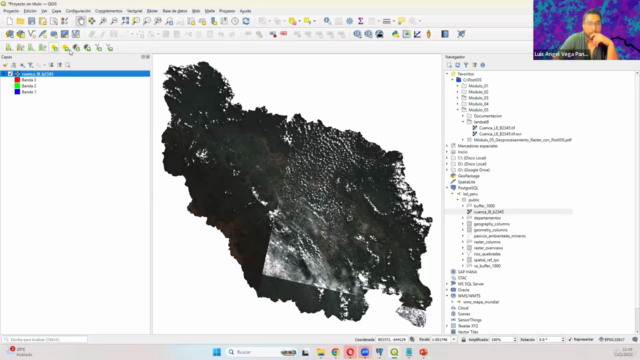Select pasivos_ambientales_mineros table entry
640x360 pixels.
[x=500, y=236]
